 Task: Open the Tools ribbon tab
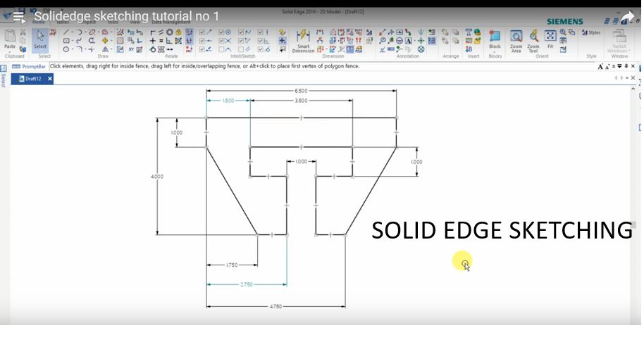[x=113, y=22]
